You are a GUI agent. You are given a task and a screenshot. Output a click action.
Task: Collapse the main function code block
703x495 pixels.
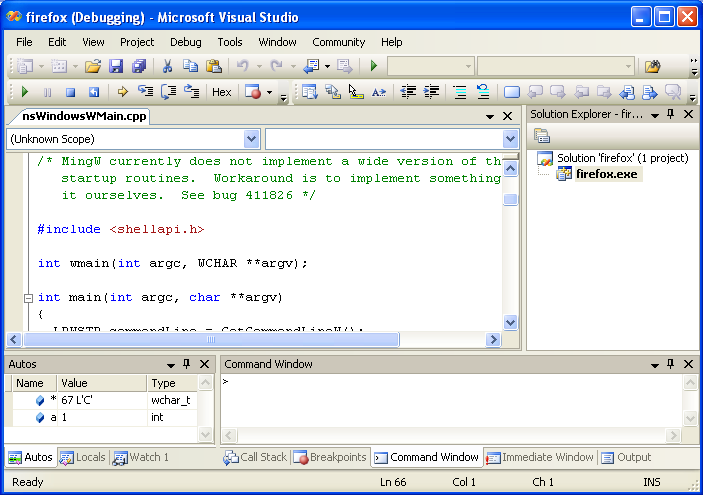pyautogui.click(x=28, y=298)
